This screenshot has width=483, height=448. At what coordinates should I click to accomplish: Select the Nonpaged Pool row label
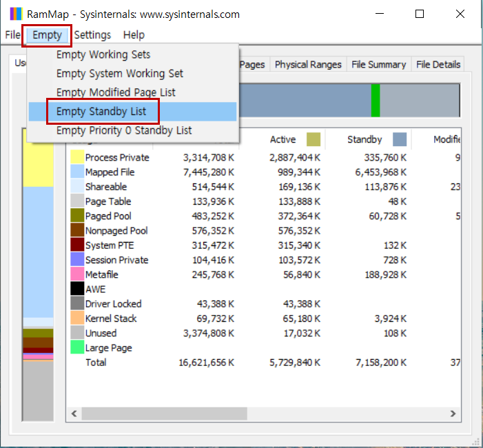coord(116,230)
